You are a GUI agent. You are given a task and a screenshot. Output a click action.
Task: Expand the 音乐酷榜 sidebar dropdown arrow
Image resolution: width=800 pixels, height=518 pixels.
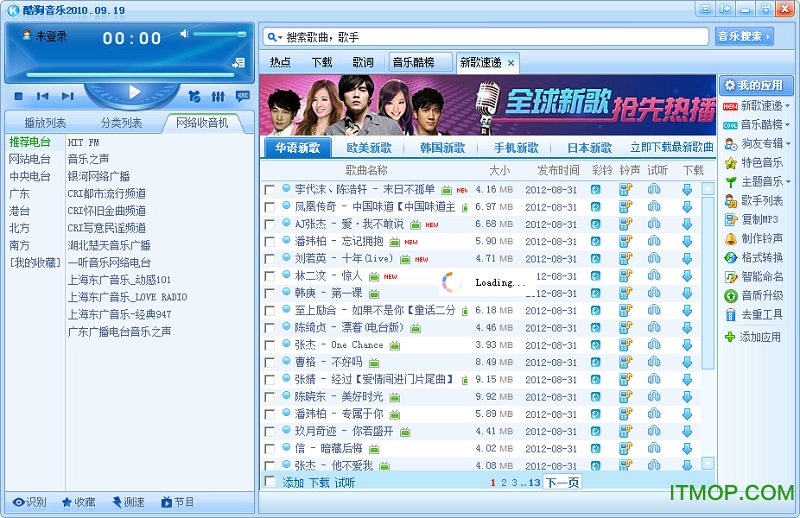pos(788,125)
